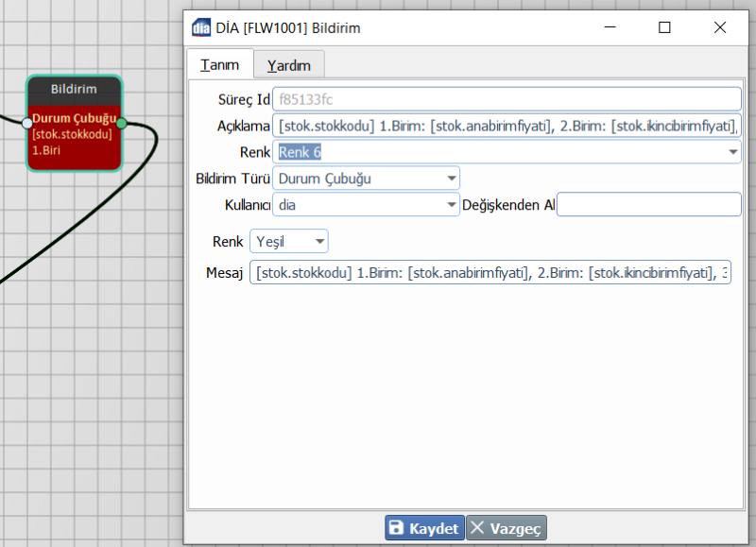The width and height of the screenshot is (756, 547).
Task: Click the Kaydet button to save
Action: pyautogui.click(x=423, y=528)
